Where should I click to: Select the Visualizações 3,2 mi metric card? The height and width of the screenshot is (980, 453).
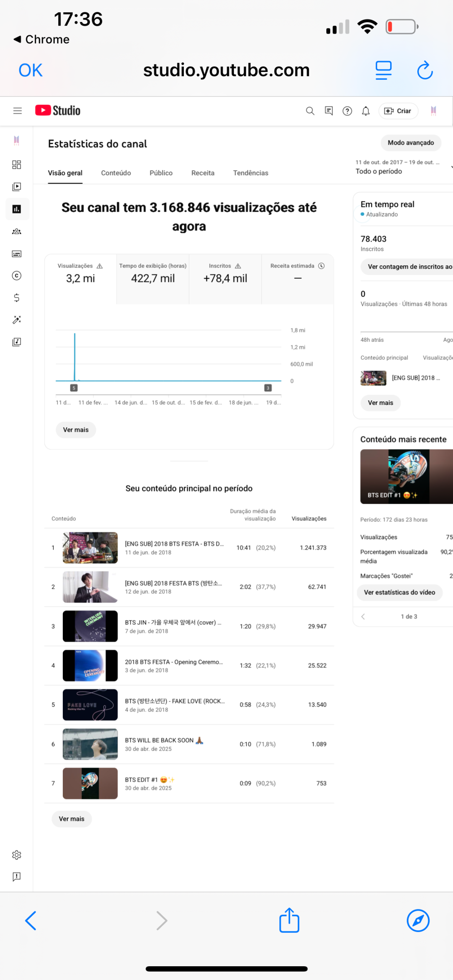(x=80, y=279)
